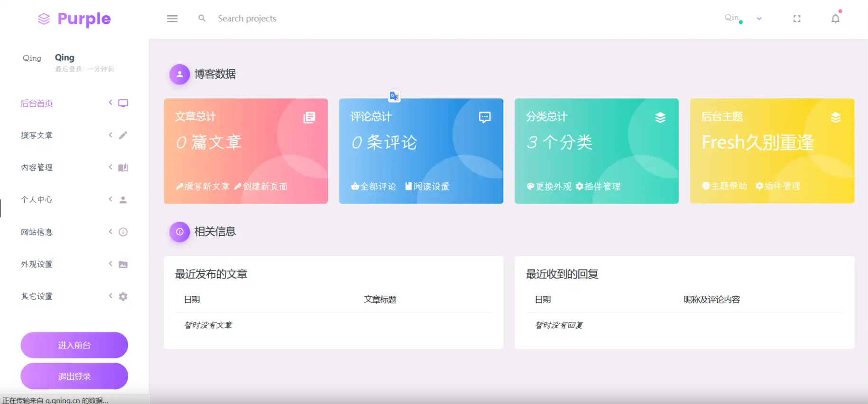Expand the chevron beside 其它设置
The height and width of the screenshot is (404, 868).
(x=111, y=295)
